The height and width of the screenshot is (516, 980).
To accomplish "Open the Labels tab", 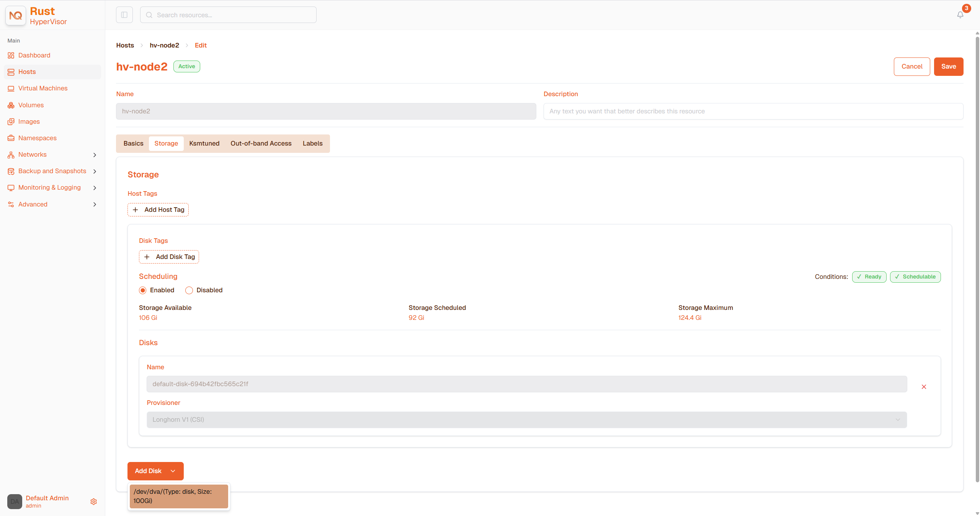I will (x=313, y=144).
